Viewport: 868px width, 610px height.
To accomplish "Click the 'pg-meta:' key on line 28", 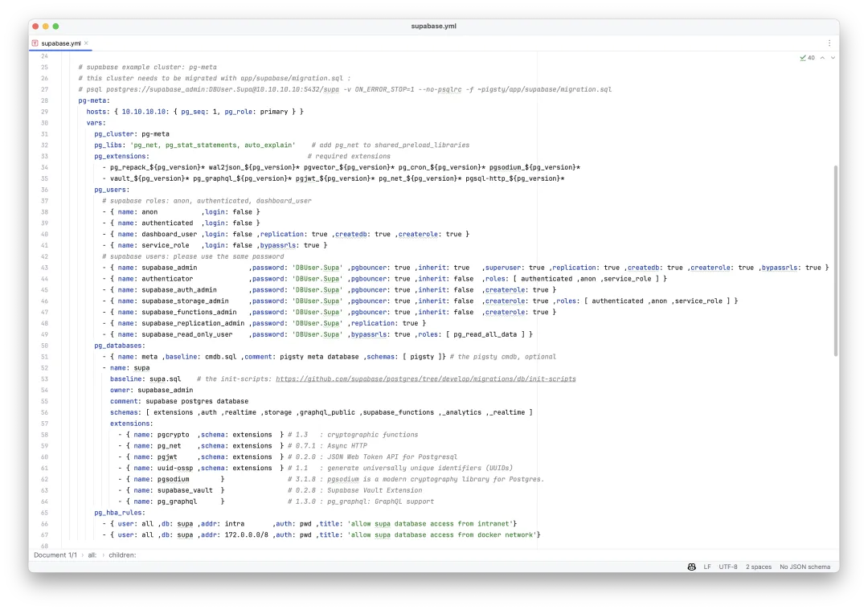I will pos(94,100).
